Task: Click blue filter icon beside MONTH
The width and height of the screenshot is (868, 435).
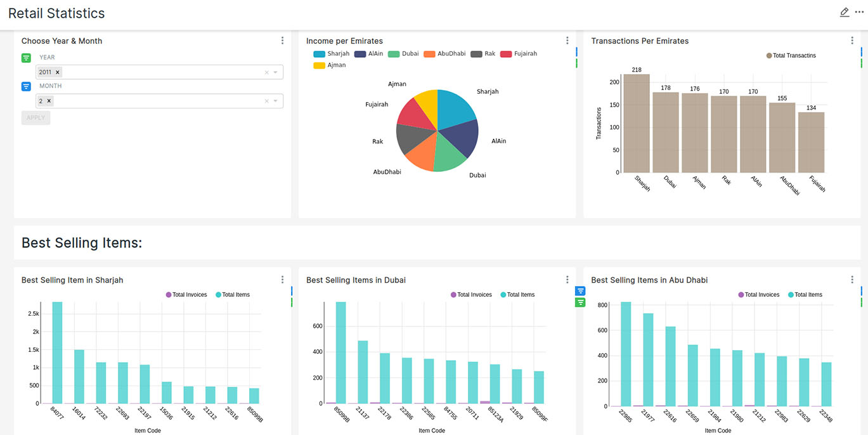Action: coord(26,86)
